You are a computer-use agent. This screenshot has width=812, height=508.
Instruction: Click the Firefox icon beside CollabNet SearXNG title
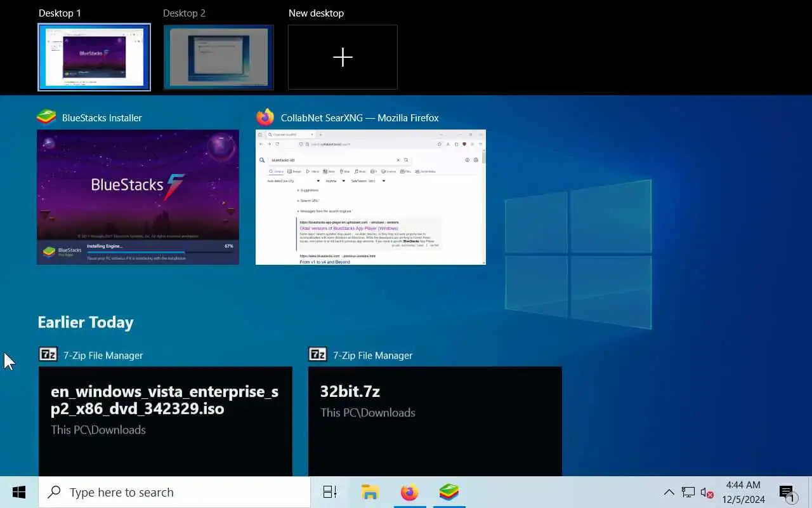(265, 117)
